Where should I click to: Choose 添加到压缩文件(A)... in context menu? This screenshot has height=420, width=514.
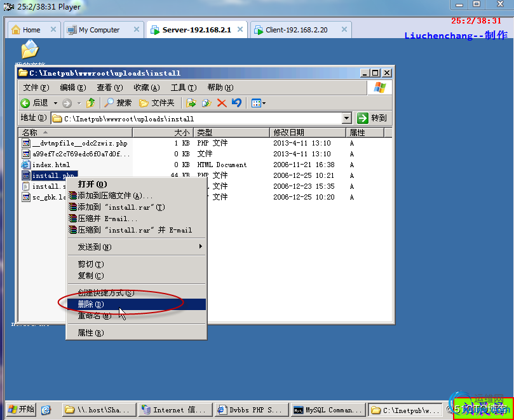tap(137, 196)
